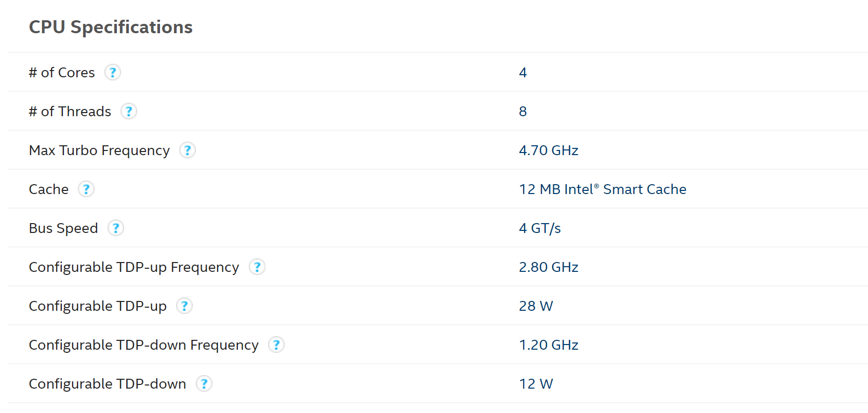Click the 4 GT/s bus speed value
Viewport: 868px width, 413px height.
coord(540,228)
